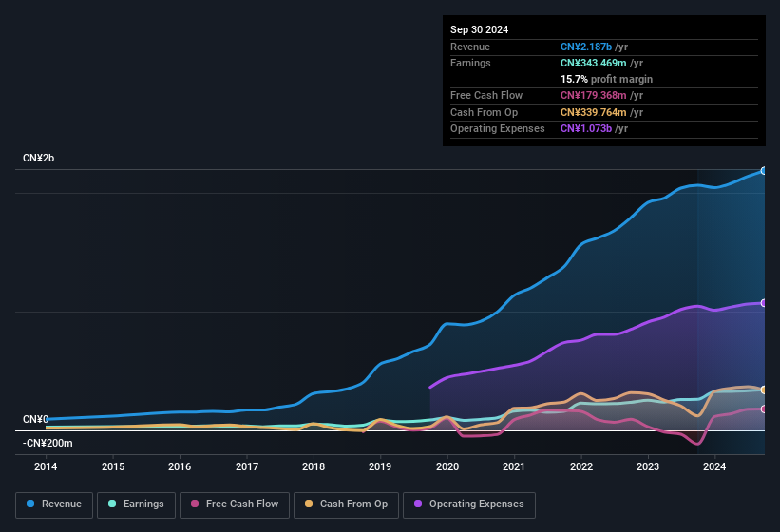The height and width of the screenshot is (532, 780).
Task: Click the 2023 x-axis label
Action: (648, 466)
